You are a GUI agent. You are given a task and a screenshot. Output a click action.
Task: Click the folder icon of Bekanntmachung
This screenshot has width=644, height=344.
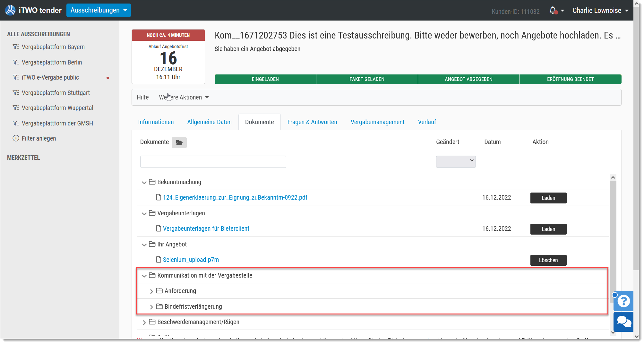(x=152, y=182)
